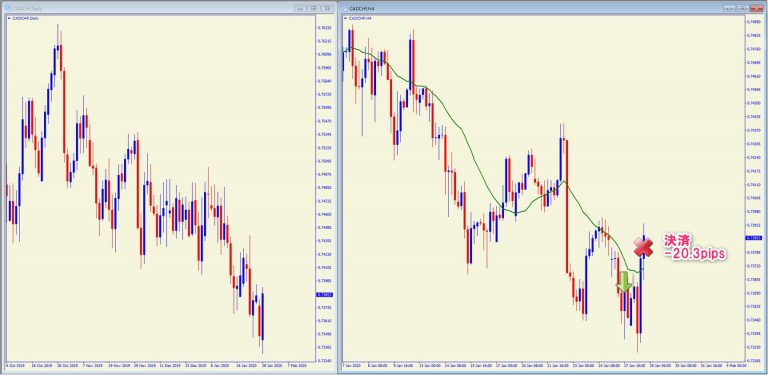Maximize the CADCHF Daily chart window
Screen dimensions: 768x375
coord(313,8)
